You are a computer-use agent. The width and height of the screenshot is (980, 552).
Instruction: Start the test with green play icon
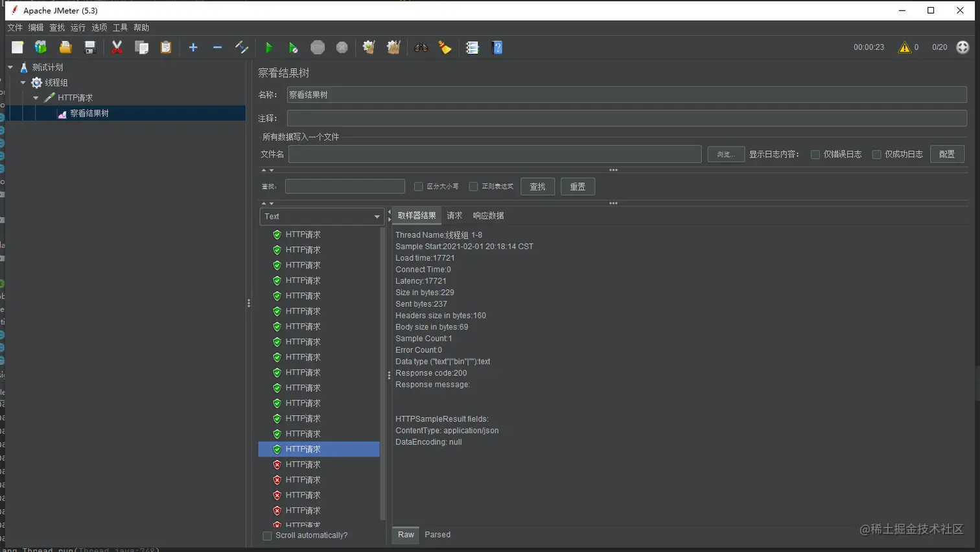(269, 47)
